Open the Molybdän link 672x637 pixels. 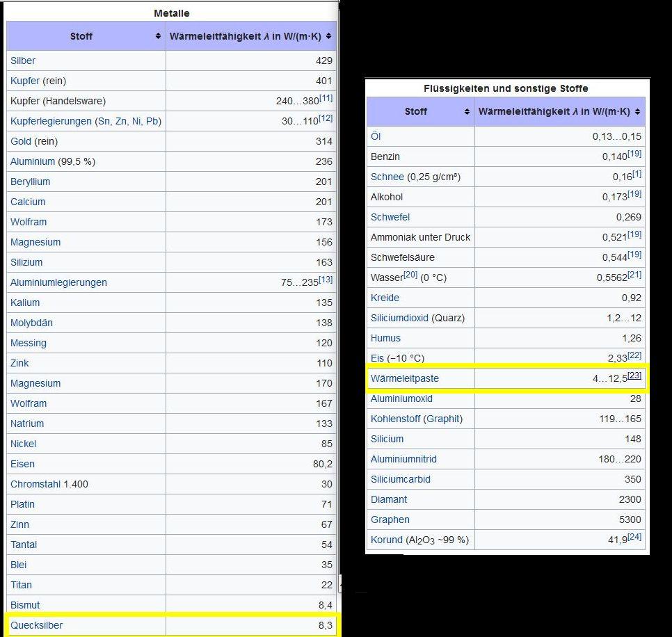31,323
